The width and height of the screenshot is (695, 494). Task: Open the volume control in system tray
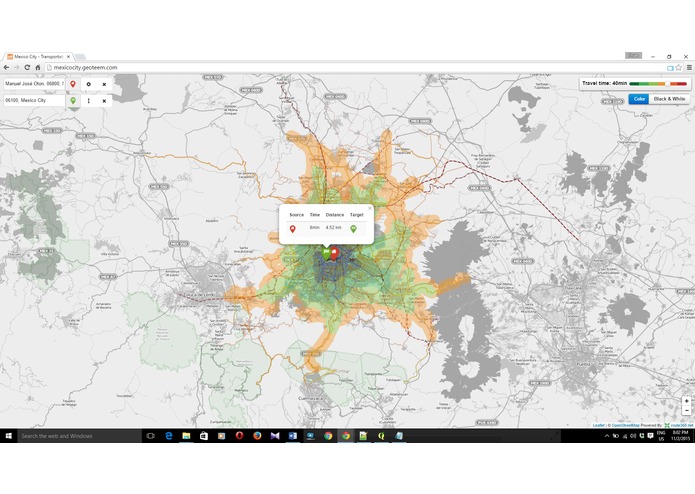(633, 436)
